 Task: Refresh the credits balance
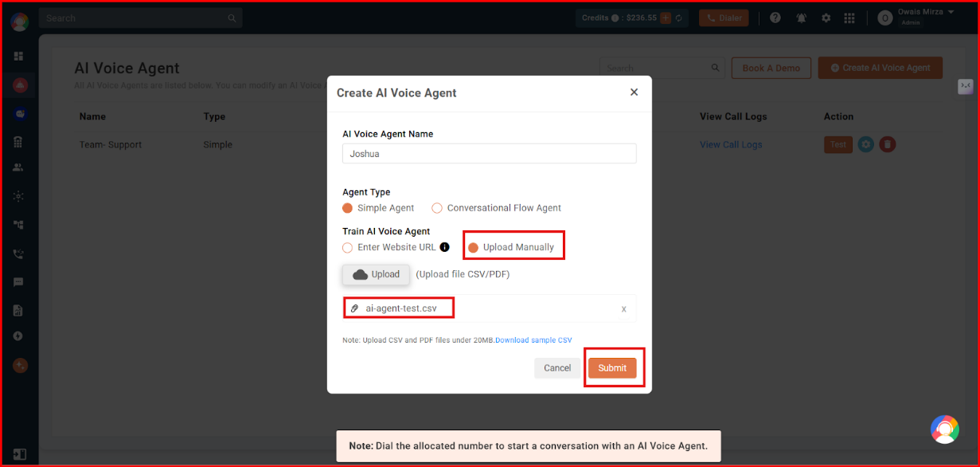[x=679, y=18]
